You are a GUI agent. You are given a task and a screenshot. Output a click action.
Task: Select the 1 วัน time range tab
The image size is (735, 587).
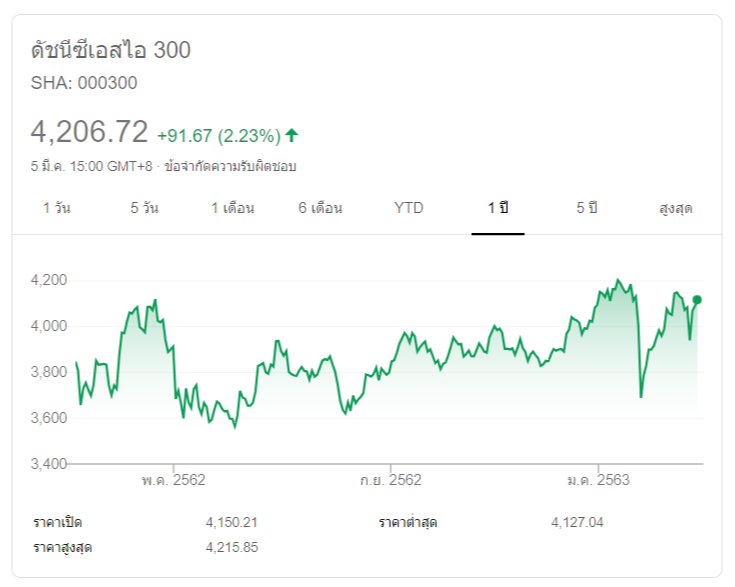point(57,208)
